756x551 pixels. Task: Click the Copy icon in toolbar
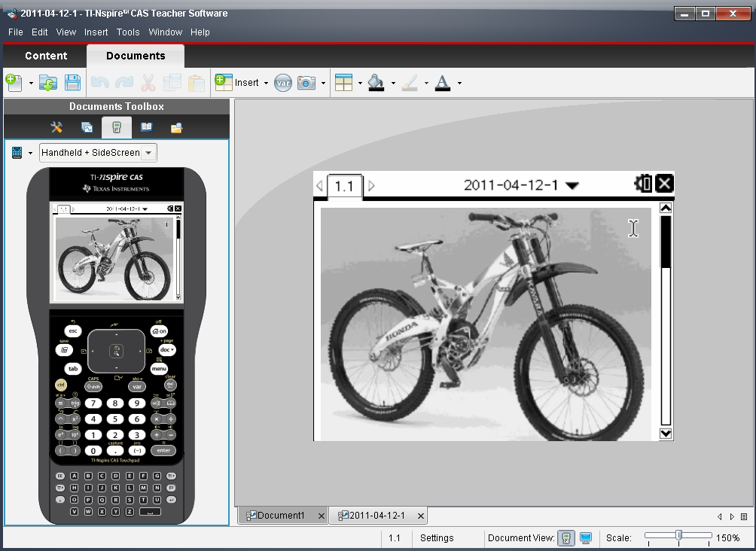(x=172, y=83)
